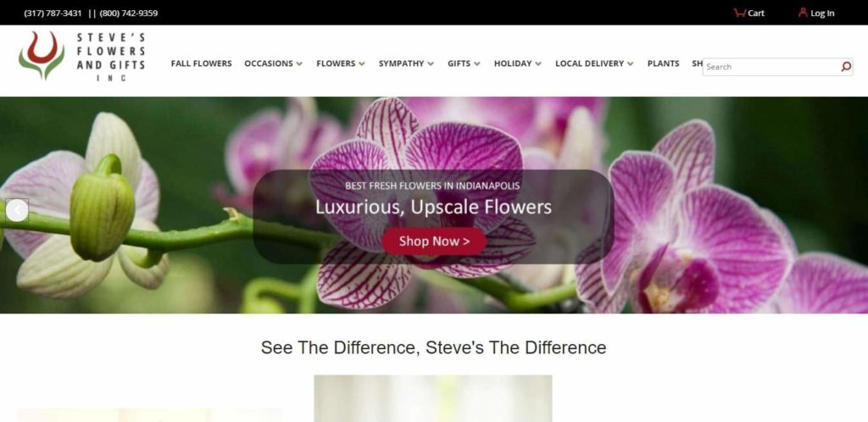
Task: Expand the Gifts dropdown chevron
Action: (x=476, y=64)
